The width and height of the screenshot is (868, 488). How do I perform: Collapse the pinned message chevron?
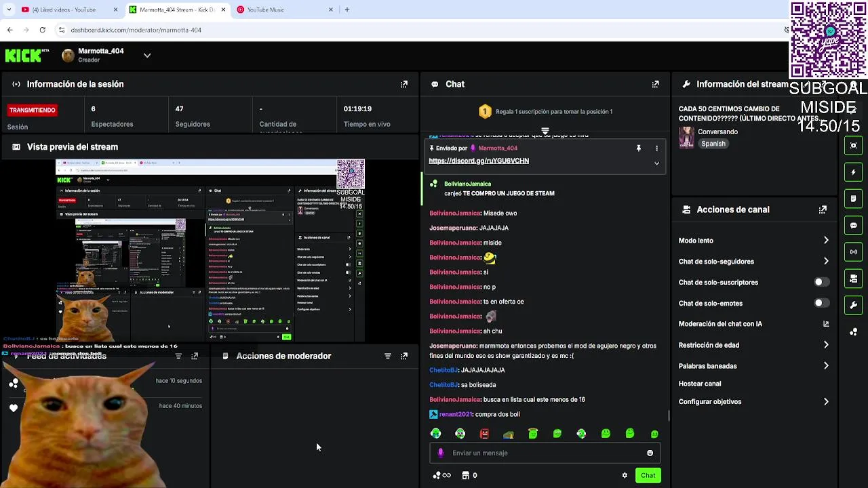point(656,163)
